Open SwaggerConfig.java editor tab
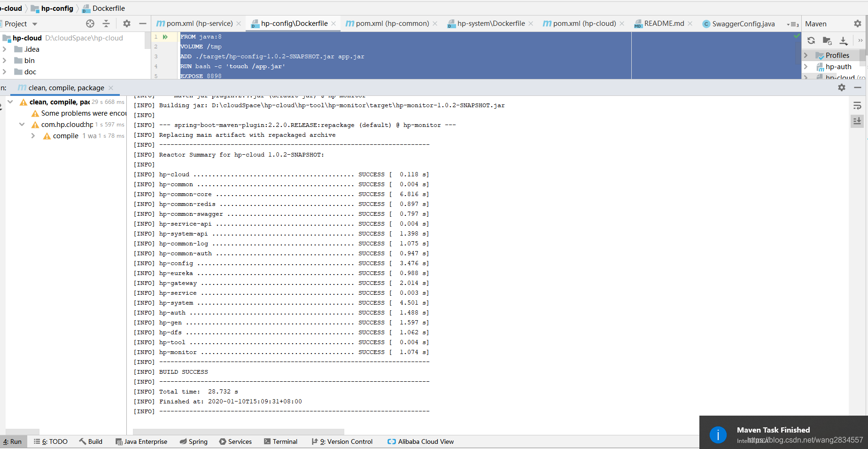The image size is (868, 449). (x=739, y=24)
